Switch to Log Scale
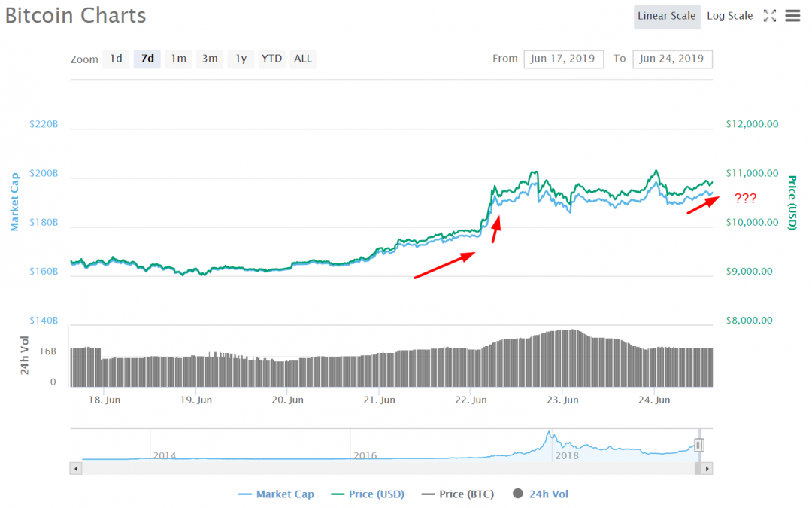 729,16
